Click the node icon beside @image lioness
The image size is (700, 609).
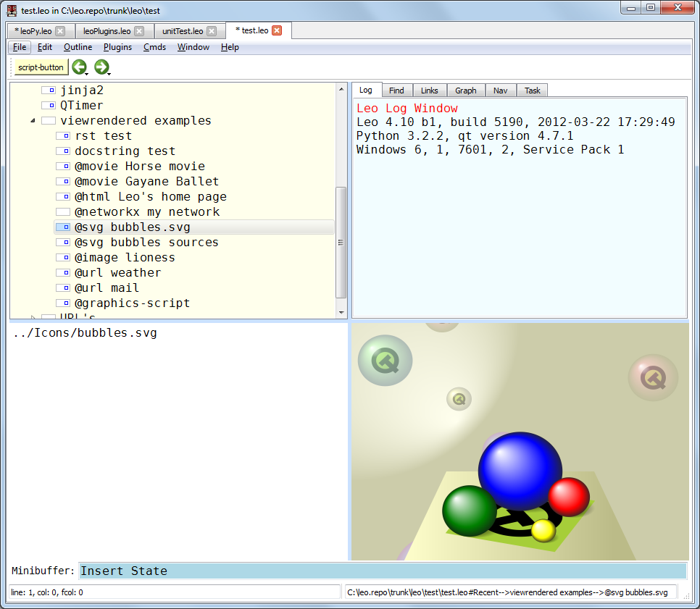pyautogui.click(x=63, y=257)
